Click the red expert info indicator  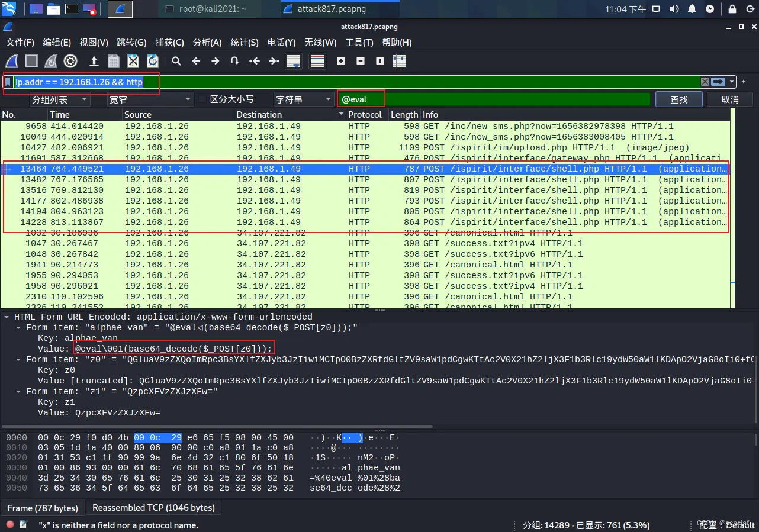tap(10, 525)
